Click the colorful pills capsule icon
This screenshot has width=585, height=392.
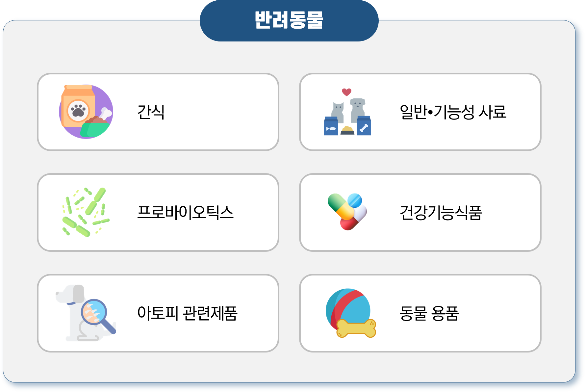coord(347,212)
